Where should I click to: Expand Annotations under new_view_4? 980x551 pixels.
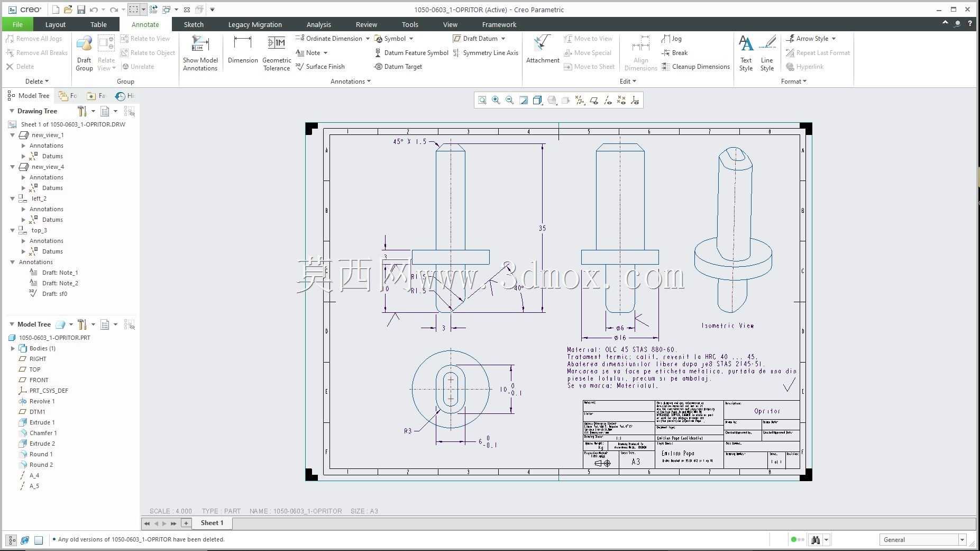(23, 177)
